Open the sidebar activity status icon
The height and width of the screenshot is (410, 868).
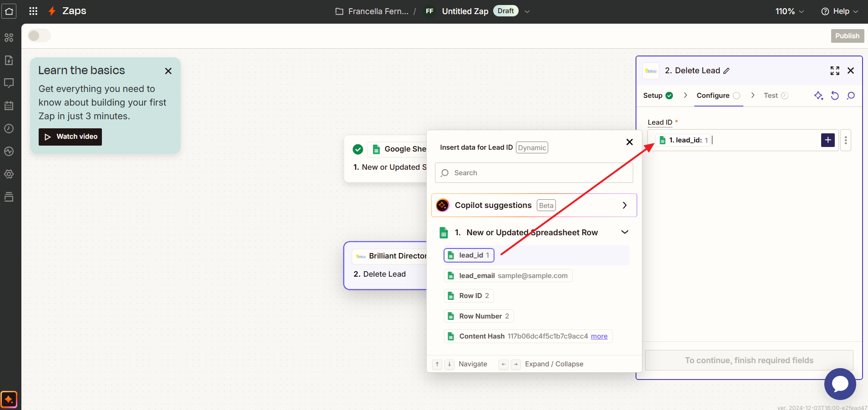pyautogui.click(x=9, y=152)
